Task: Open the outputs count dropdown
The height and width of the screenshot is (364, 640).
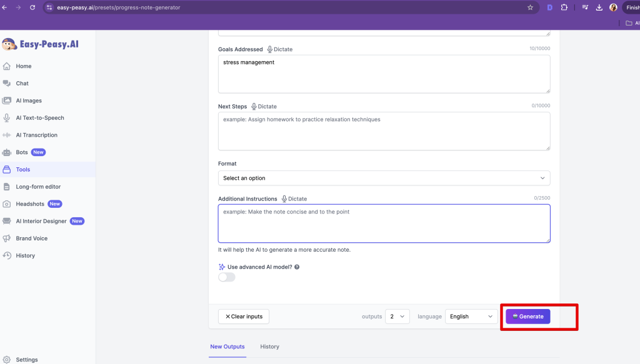Action: tap(397, 317)
